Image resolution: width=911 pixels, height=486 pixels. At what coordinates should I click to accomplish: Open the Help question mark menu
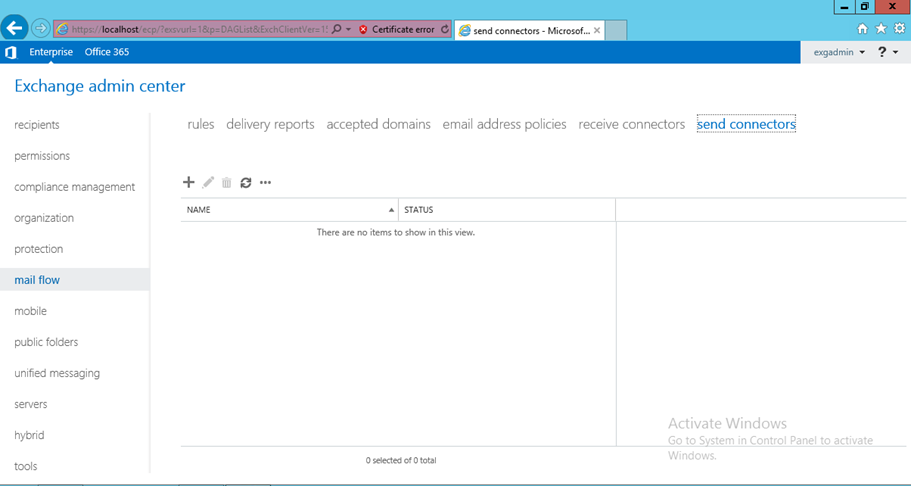click(887, 52)
